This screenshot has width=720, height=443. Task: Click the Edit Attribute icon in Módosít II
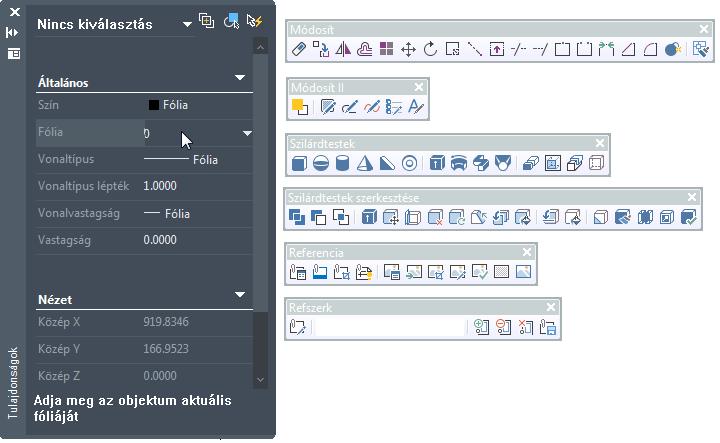click(x=394, y=107)
